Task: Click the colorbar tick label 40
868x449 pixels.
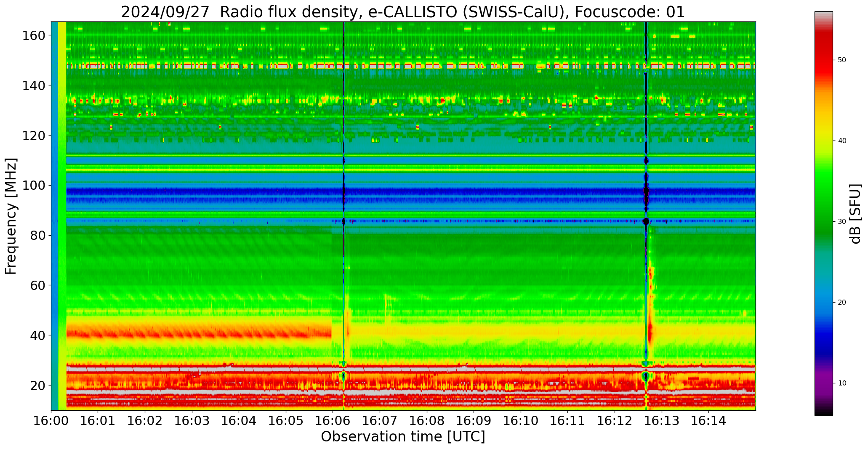Action: pyautogui.click(x=842, y=141)
